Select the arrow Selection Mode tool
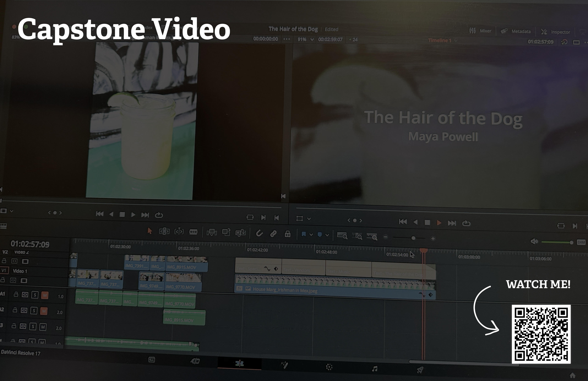The height and width of the screenshot is (381, 588). tap(150, 231)
